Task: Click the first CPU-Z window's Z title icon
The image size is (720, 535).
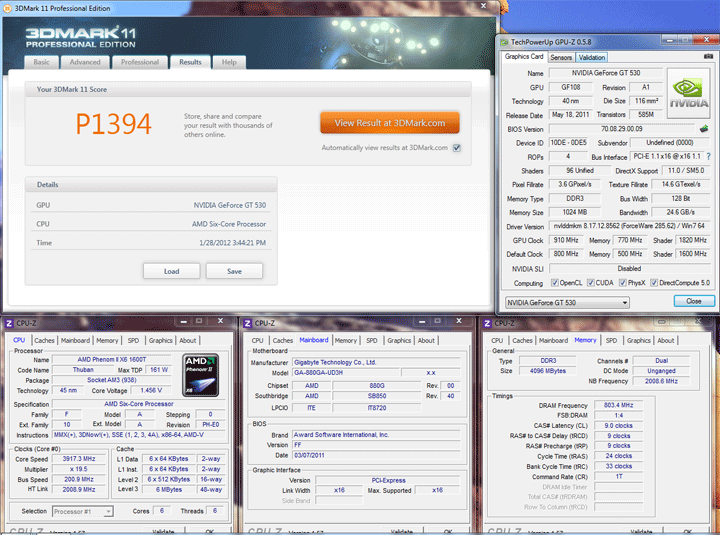Action: (x=9, y=323)
